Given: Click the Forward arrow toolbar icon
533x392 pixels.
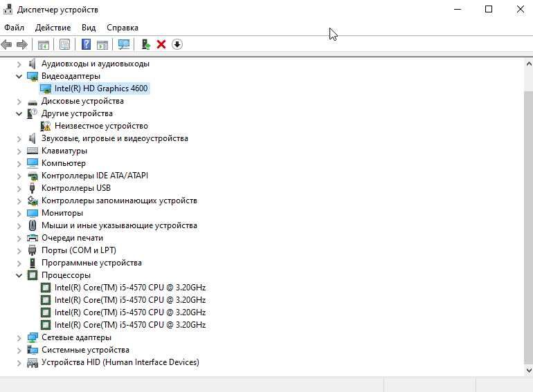Looking at the screenshot, I should tap(22, 44).
